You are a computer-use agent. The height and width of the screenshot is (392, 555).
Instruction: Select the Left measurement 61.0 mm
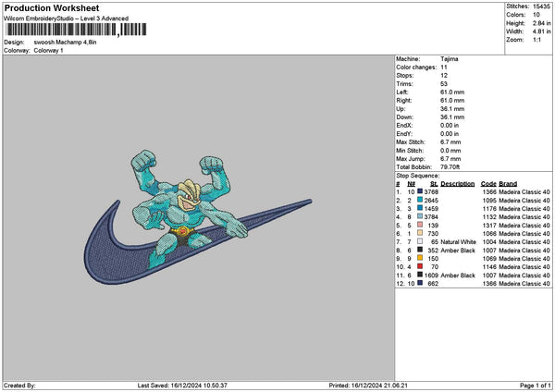coord(452,92)
